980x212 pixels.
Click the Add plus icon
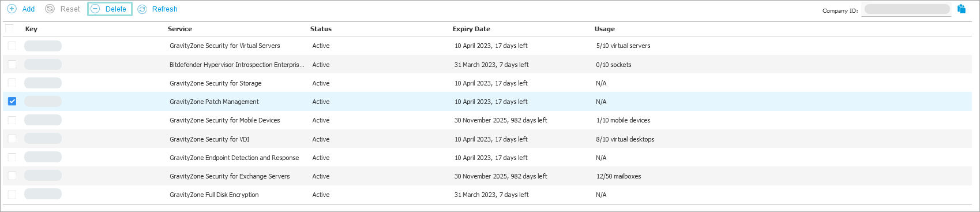pos(12,9)
